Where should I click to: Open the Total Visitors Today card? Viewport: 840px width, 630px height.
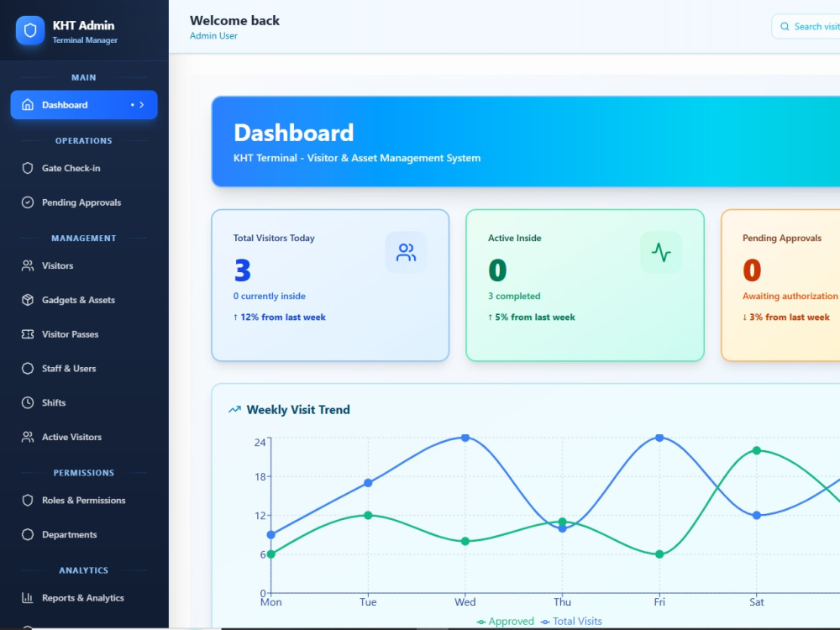point(330,286)
